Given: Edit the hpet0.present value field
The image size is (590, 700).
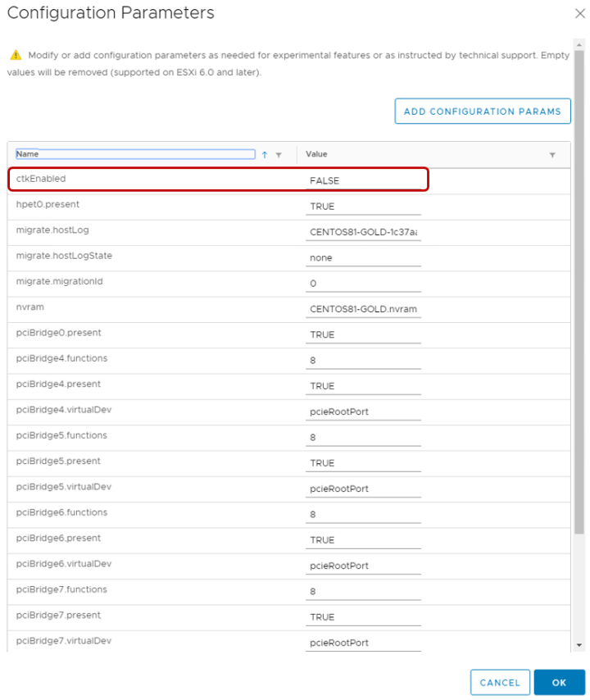Looking at the screenshot, I should [x=362, y=207].
